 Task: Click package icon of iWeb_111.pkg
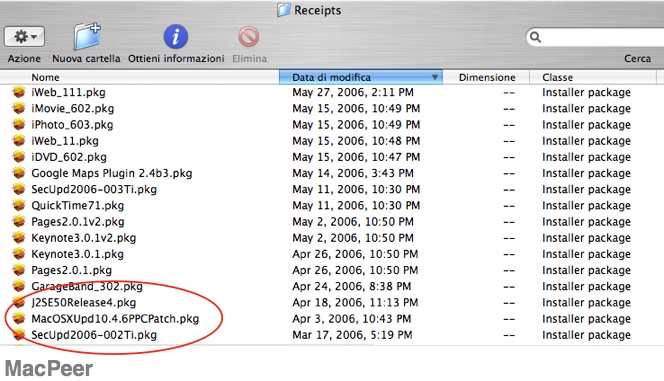[19, 92]
